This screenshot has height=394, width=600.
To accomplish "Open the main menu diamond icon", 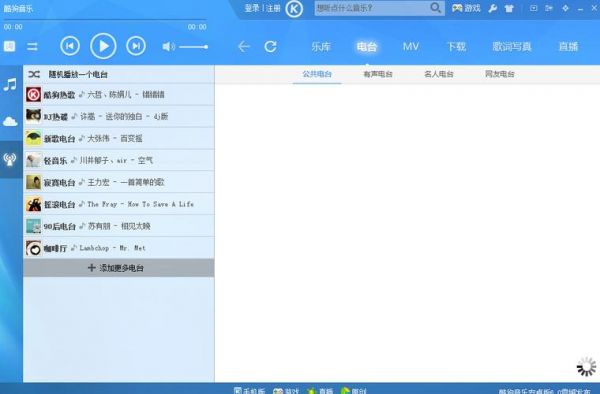I will (x=566, y=8).
